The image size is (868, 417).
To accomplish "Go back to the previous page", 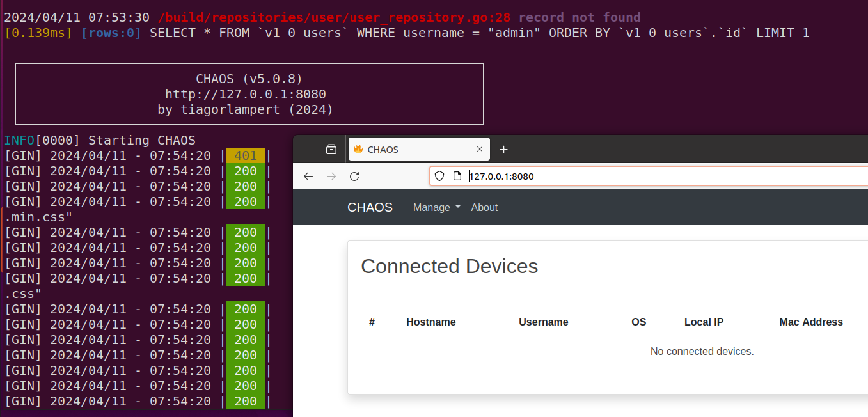I will (308, 177).
